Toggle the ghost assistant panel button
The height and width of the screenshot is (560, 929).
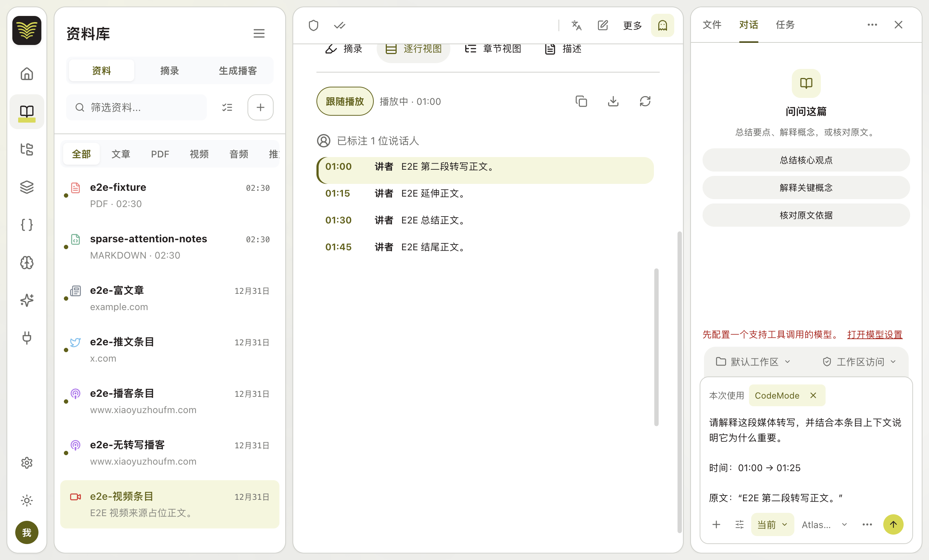point(662,25)
